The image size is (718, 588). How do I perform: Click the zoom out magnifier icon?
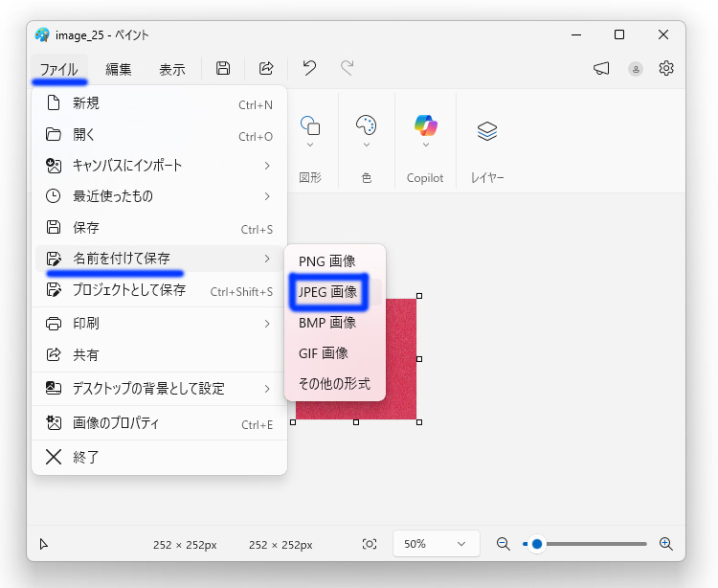pyautogui.click(x=503, y=544)
